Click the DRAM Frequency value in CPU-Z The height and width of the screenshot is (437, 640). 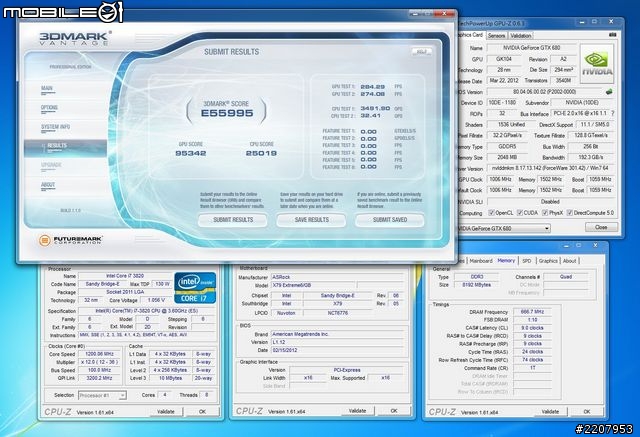[x=532, y=312]
